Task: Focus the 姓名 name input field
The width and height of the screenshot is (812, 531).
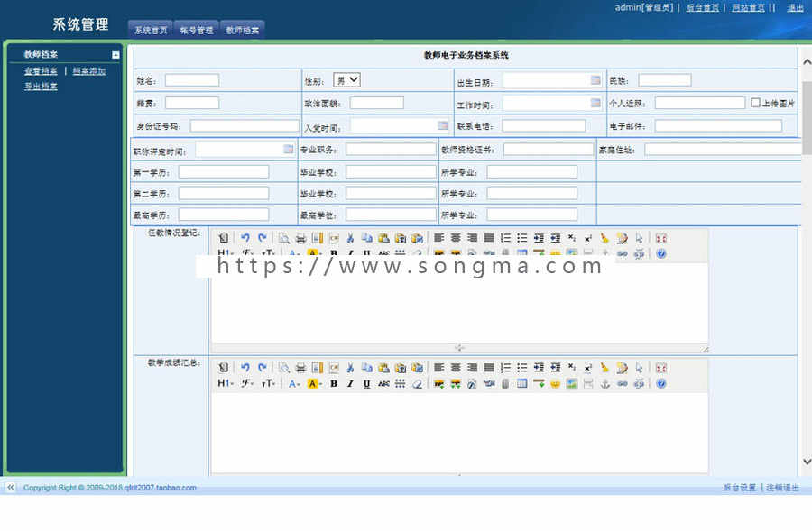Action: point(192,80)
